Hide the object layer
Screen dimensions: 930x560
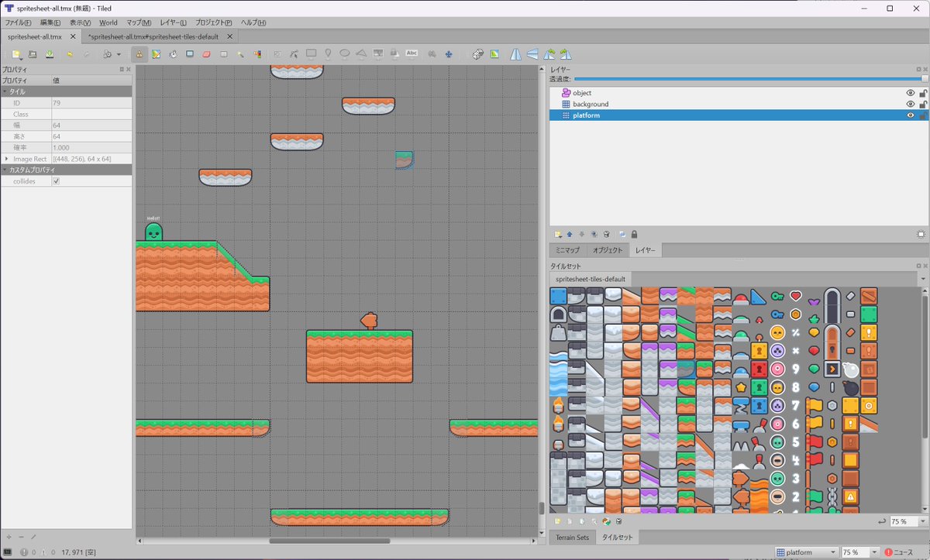pos(910,92)
